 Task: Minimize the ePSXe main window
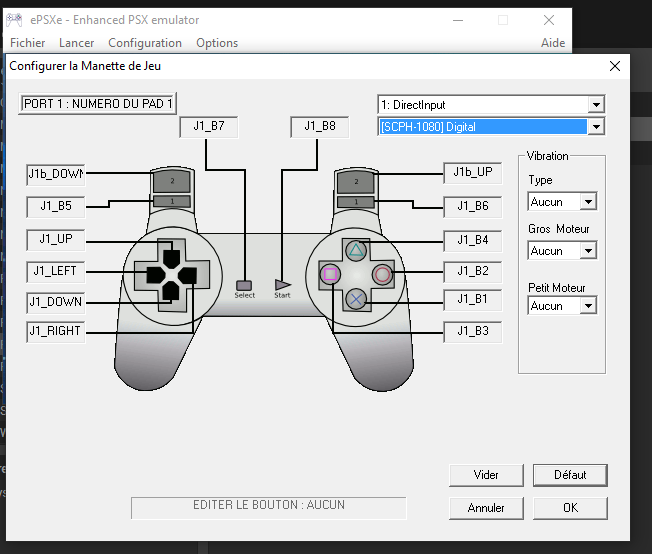(x=458, y=20)
